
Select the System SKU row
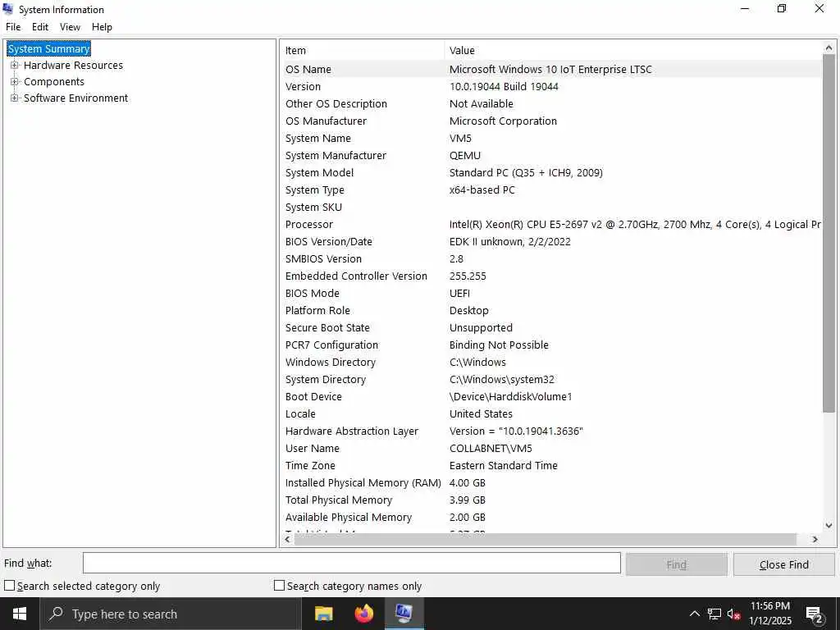(551, 207)
